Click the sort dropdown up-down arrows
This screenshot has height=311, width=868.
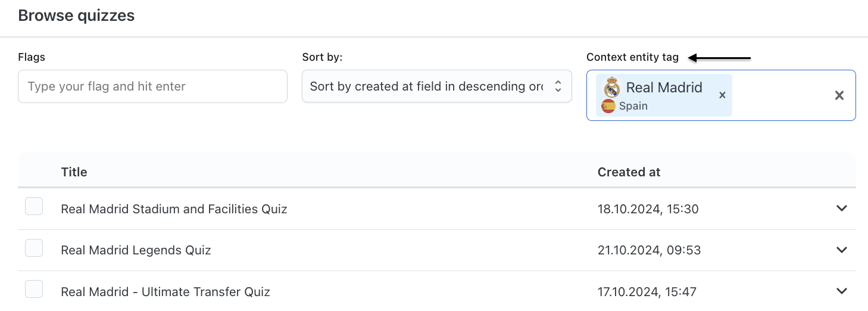558,86
